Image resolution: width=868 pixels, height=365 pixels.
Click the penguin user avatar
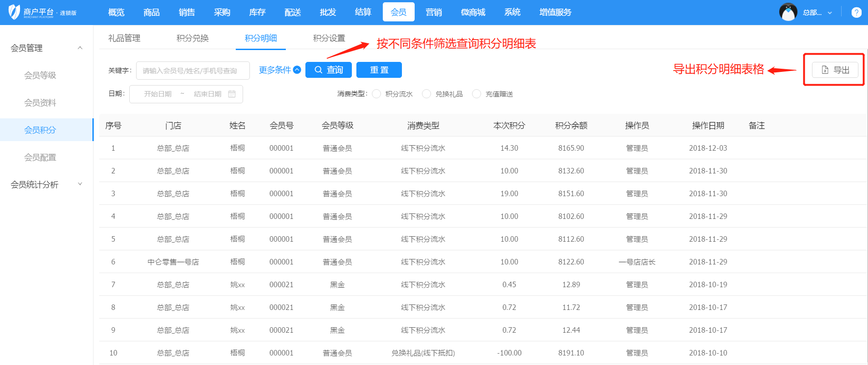pyautogui.click(x=788, y=12)
